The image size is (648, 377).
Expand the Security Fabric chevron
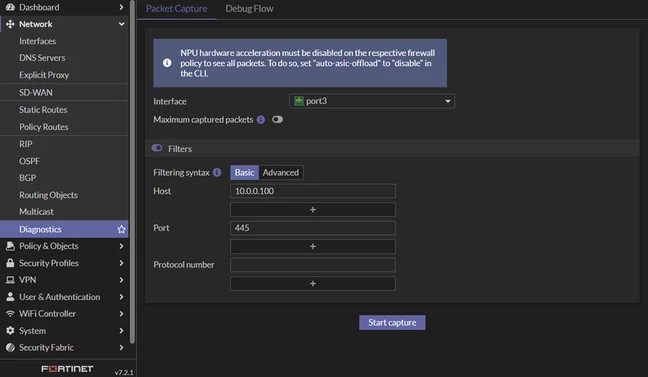[x=121, y=348]
